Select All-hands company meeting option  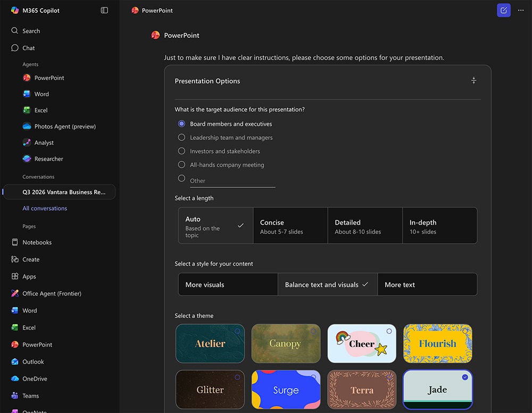[181, 165]
